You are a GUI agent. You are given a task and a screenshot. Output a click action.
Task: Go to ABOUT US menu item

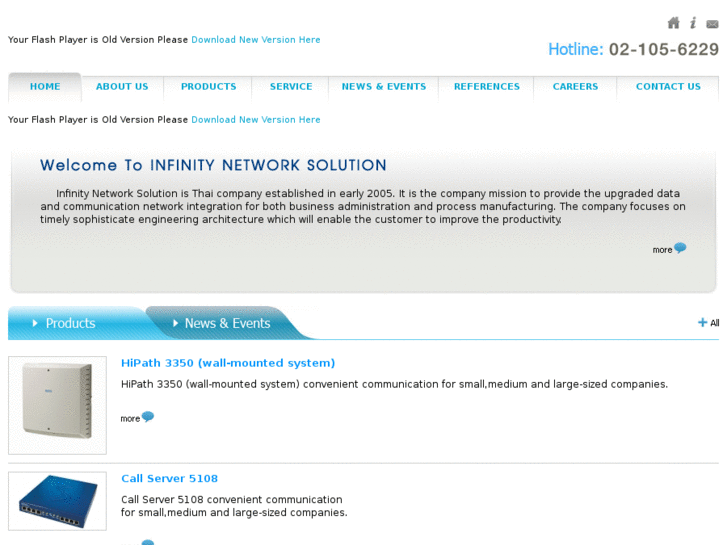click(x=122, y=87)
